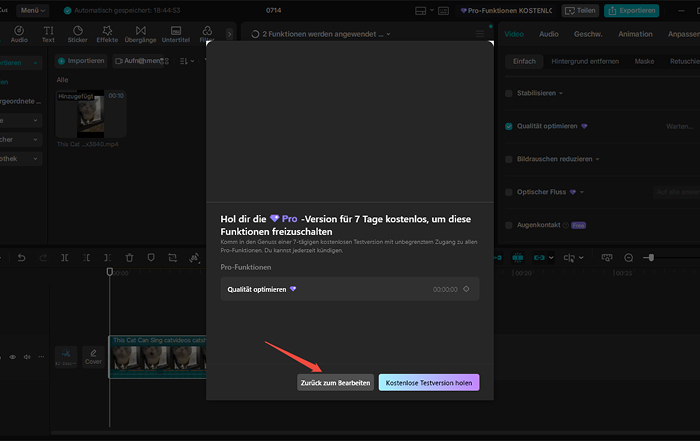The width and height of the screenshot is (700, 441).
Task: Click the marker shield icon
Action: pos(151,258)
